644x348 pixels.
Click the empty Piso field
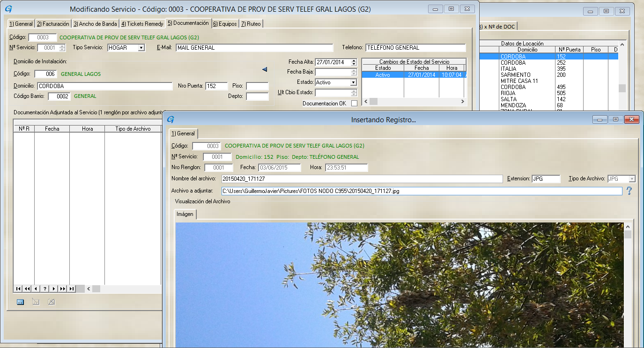(x=257, y=86)
